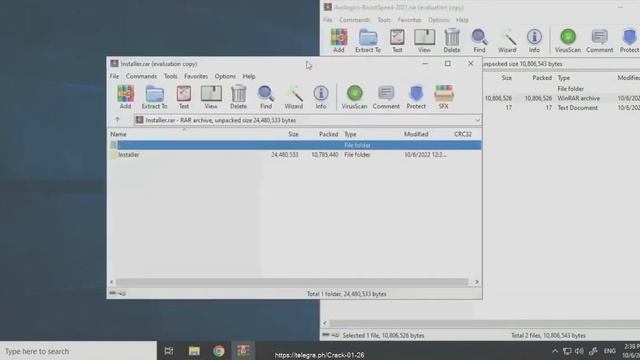Click View icon in background Auslogics window

click(x=424, y=41)
